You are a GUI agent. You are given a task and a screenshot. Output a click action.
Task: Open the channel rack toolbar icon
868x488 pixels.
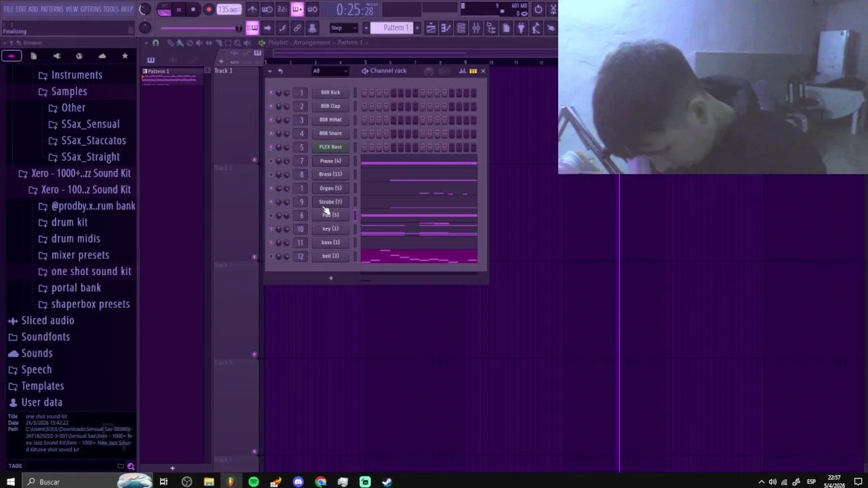(x=460, y=28)
